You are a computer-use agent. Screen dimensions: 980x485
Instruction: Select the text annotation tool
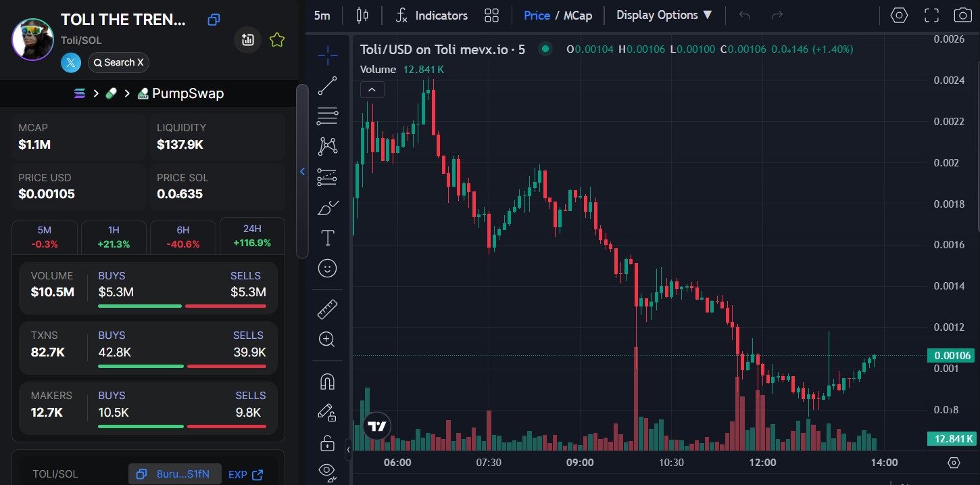(328, 238)
